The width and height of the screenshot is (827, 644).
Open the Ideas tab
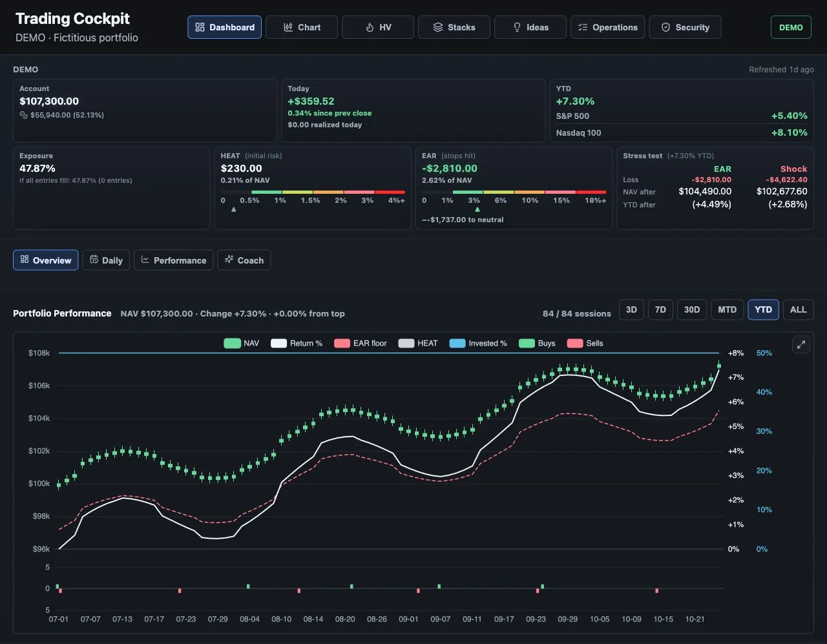click(530, 27)
